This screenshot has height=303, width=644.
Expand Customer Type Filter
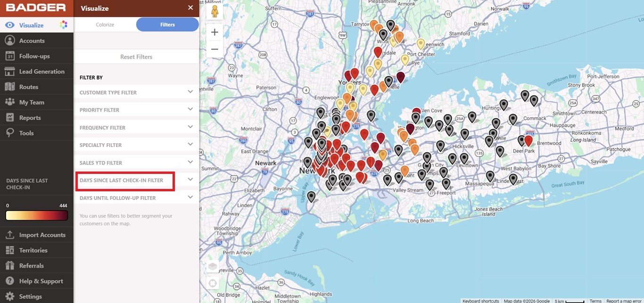coord(136,92)
